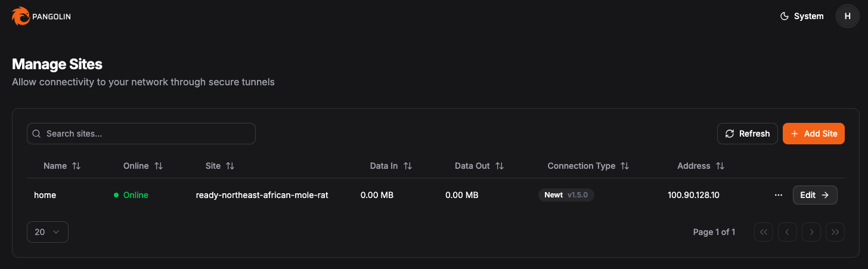This screenshot has height=269, width=868.
Task: Open the three-dot actions menu for home
Action: pyautogui.click(x=778, y=195)
